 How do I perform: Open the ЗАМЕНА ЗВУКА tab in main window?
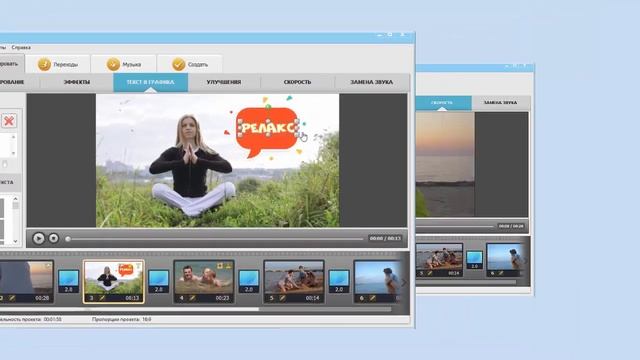(371, 82)
